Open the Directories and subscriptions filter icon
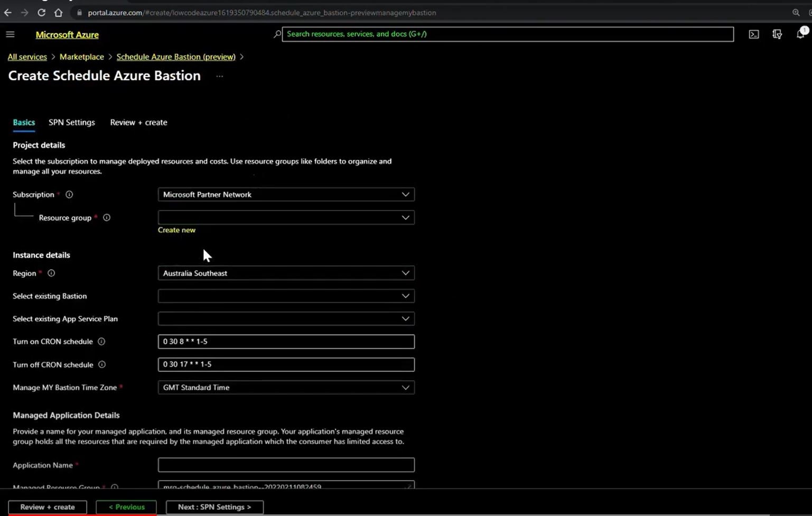Viewport: 812px width, 516px height. point(777,34)
